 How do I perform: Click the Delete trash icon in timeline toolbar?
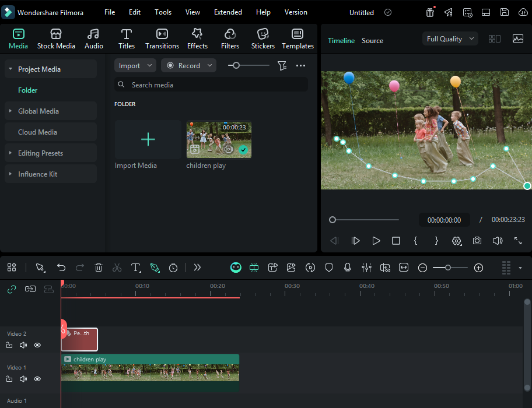(x=99, y=268)
